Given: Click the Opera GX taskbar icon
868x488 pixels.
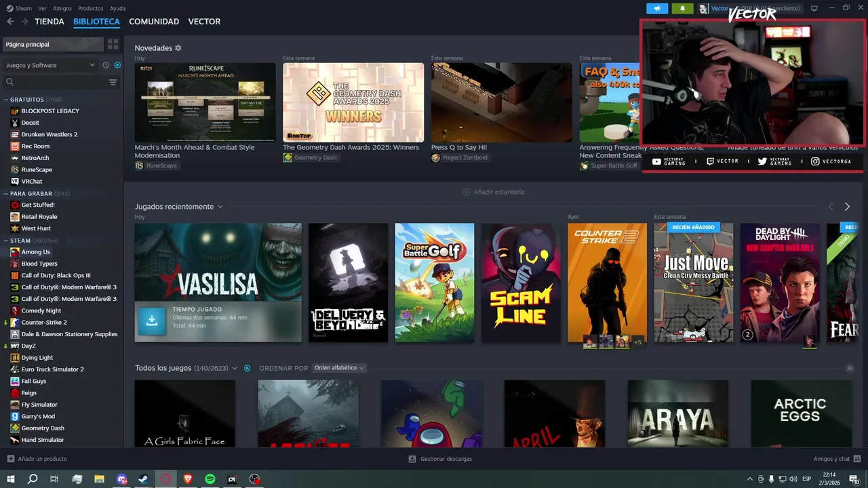Looking at the screenshot, I should 166,479.
